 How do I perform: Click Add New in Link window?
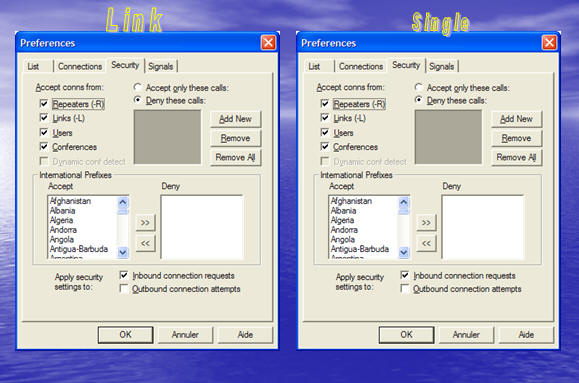(x=236, y=119)
